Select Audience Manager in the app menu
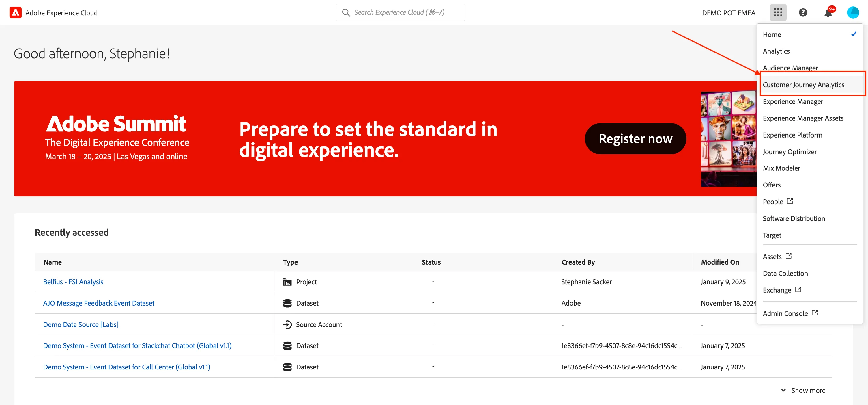Screen dimensions: 868x405 click(809, 68)
